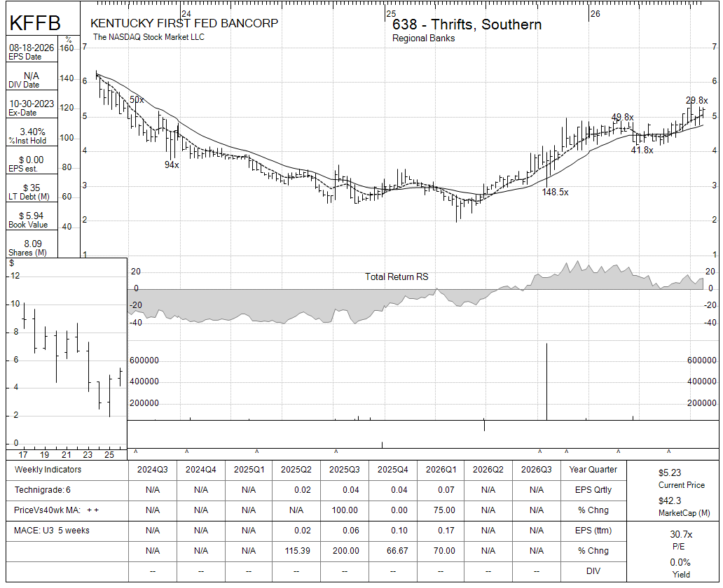Click the 'Total Return RS' label
The image size is (723, 588).
pyautogui.click(x=397, y=276)
